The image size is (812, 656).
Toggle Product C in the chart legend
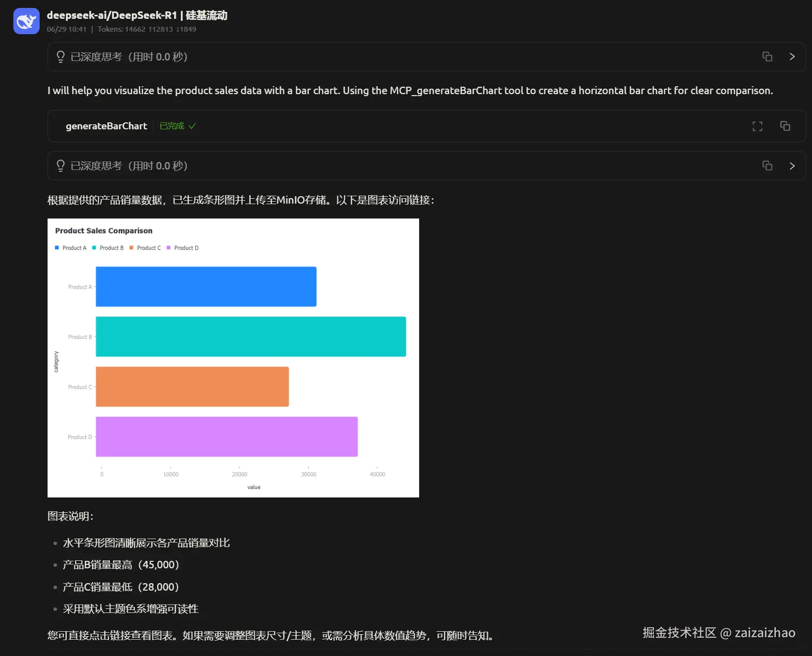tap(145, 248)
